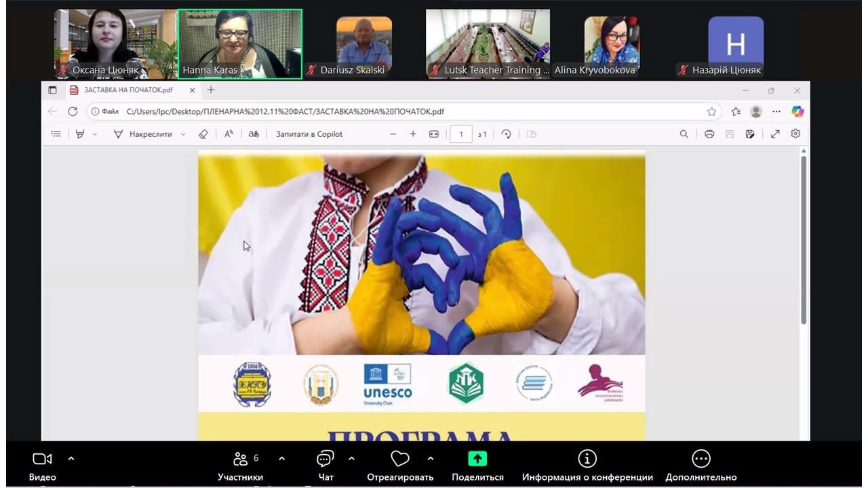Click the browser refresh button
868x488 pixels.
point(73,111)
